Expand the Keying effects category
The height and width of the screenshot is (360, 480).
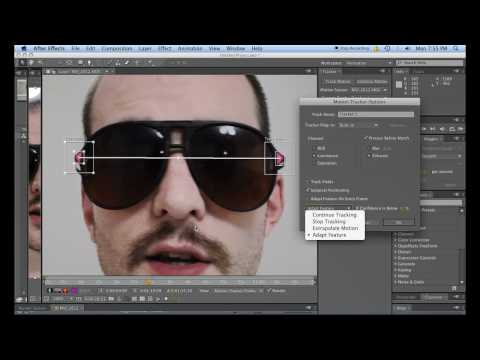[395, 270]
